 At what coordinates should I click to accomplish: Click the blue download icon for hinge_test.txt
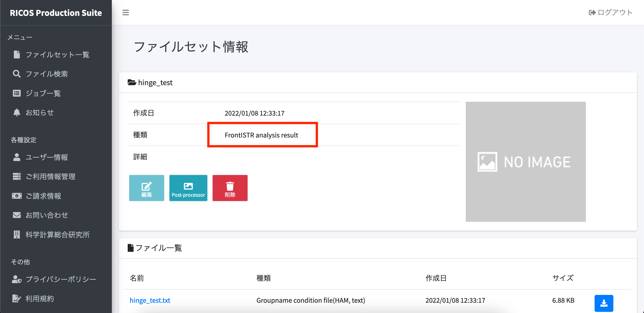[x=604, y=303]
